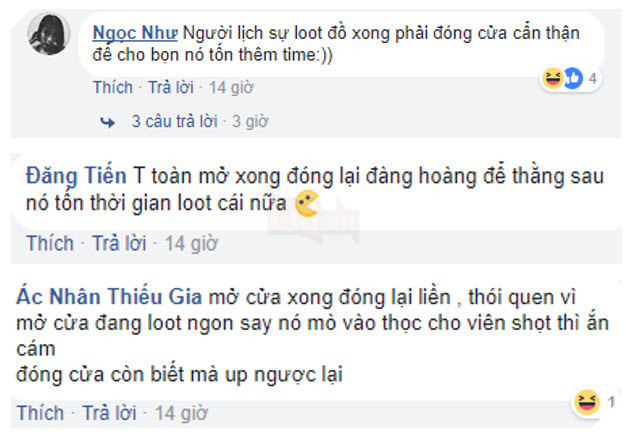Reply to Ác Nhân Thiếu Gia's comment
Viewport: 626px width, 434px height.
109,413
